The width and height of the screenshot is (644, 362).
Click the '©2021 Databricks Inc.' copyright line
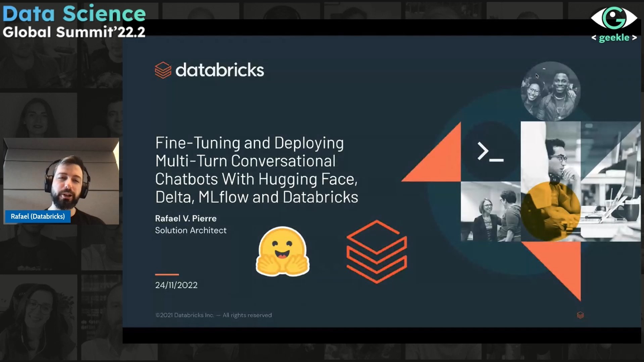[x=213, y=315]
